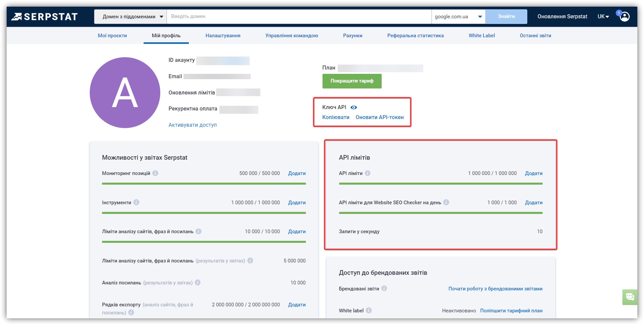The width and height of the screenshot is (644, 325).
Task: Click the purple profile avatar A
Action: (x=125, y=92)
